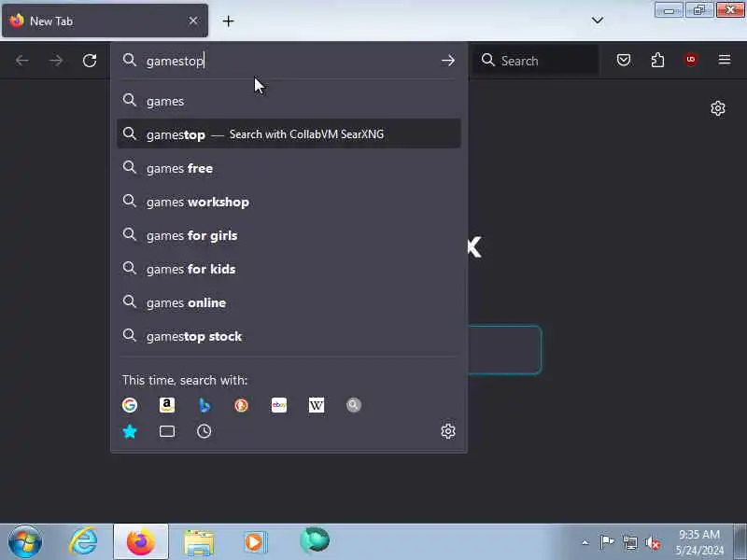Search this time with eBay
The image size is (747, 560).
[x=278, y=405]
